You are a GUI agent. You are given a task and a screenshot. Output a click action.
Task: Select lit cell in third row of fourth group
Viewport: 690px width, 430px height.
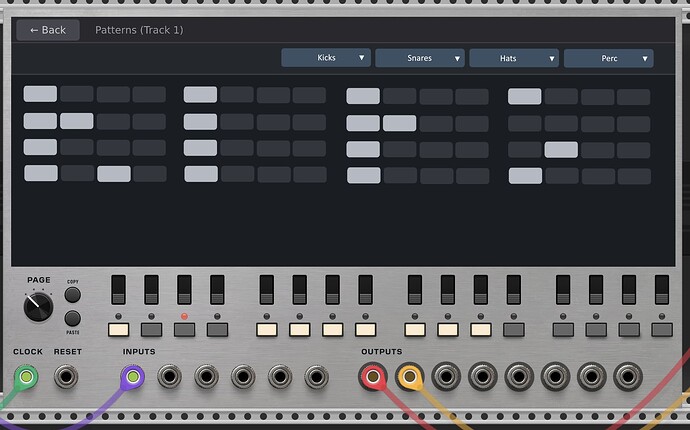point(561,150)
